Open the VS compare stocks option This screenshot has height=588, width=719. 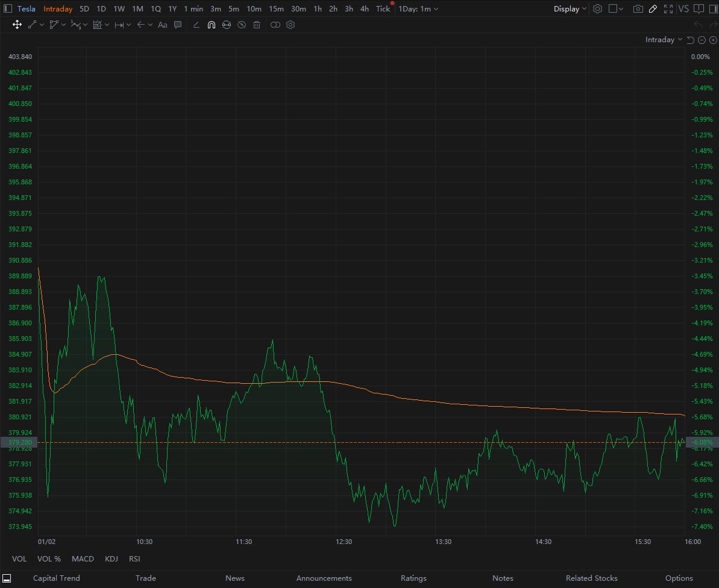click(683, 8)
